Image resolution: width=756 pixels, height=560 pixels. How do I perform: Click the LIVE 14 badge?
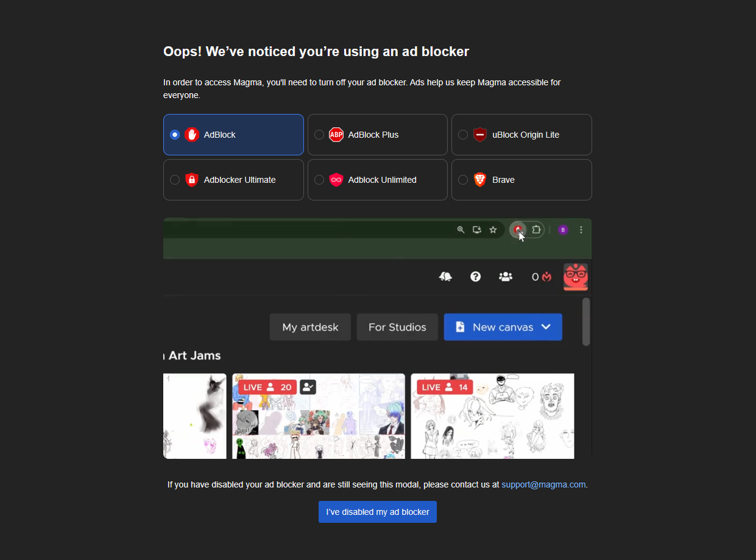[445, 387]
